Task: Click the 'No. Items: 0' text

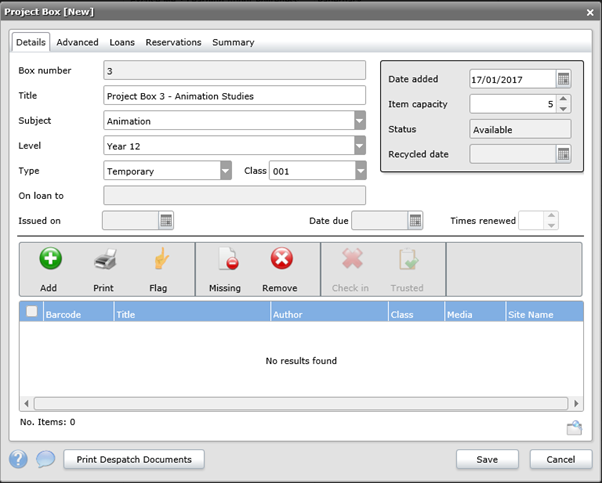Action: [48, 422]
